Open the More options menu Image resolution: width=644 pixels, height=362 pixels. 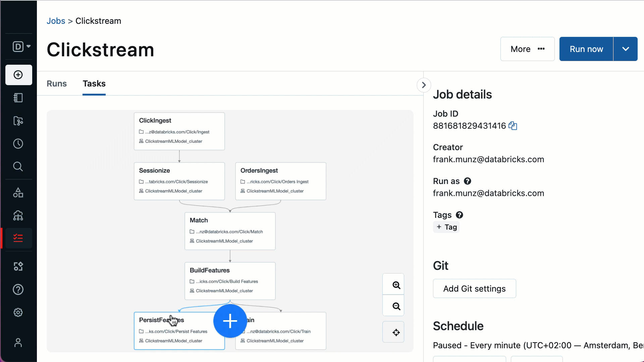pos(527,49)
